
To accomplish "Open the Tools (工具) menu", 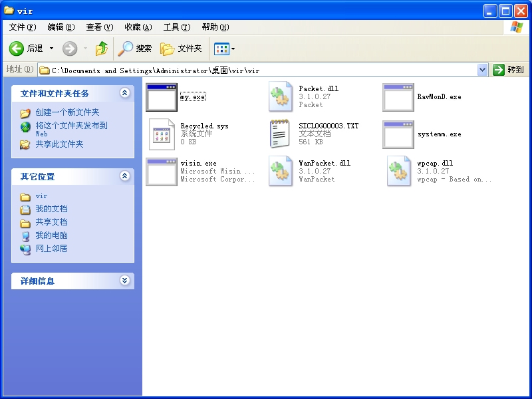I will (176, 27).
